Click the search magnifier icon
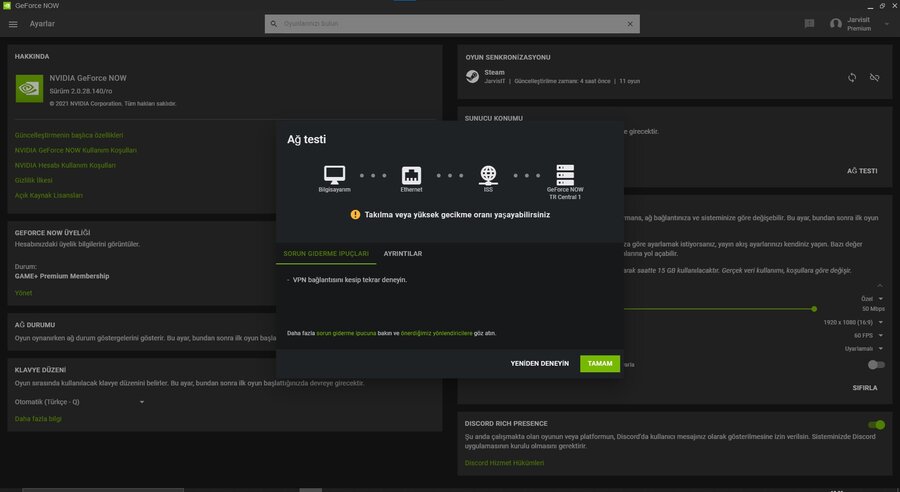The image size is (900, 492). click(x=274, y=24)
